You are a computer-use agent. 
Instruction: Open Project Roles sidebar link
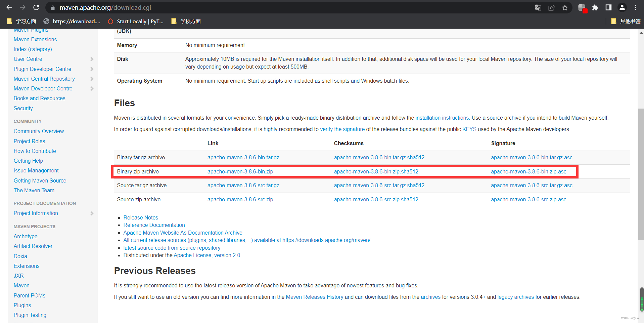29,141
